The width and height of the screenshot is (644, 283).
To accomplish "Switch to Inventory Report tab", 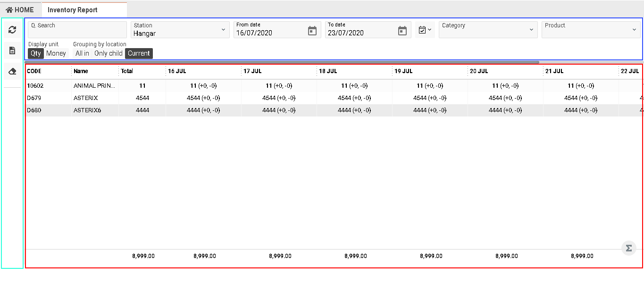I will 73,9.
